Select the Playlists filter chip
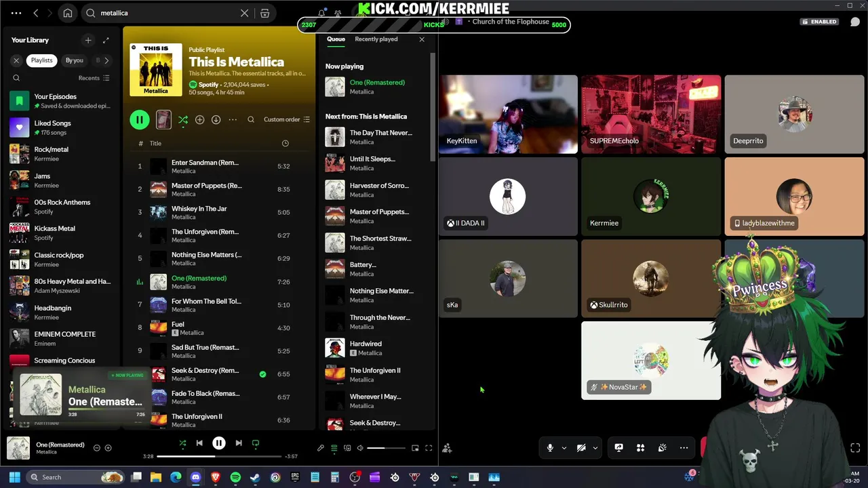 pyautogui.click(x=41, y=60)
